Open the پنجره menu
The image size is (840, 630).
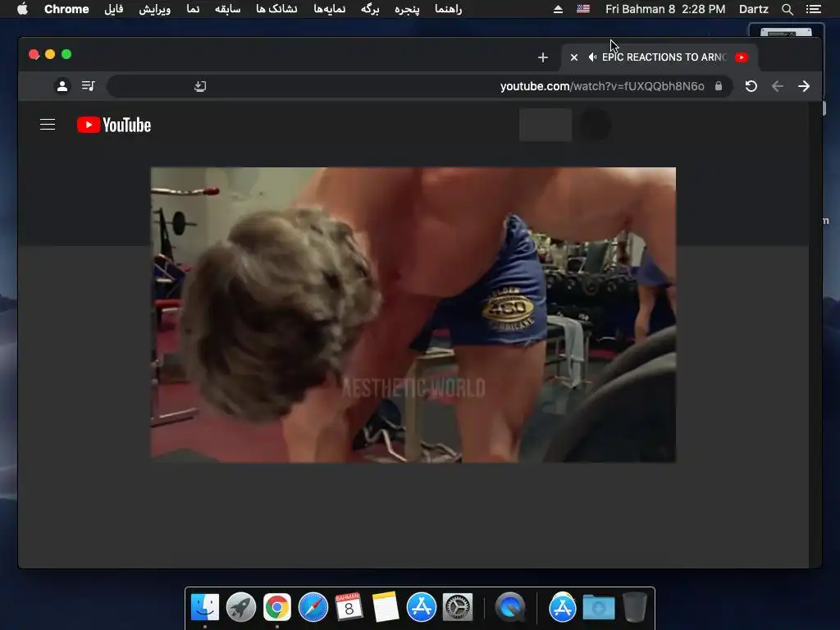pyautogui.click(x=407, y=9)
